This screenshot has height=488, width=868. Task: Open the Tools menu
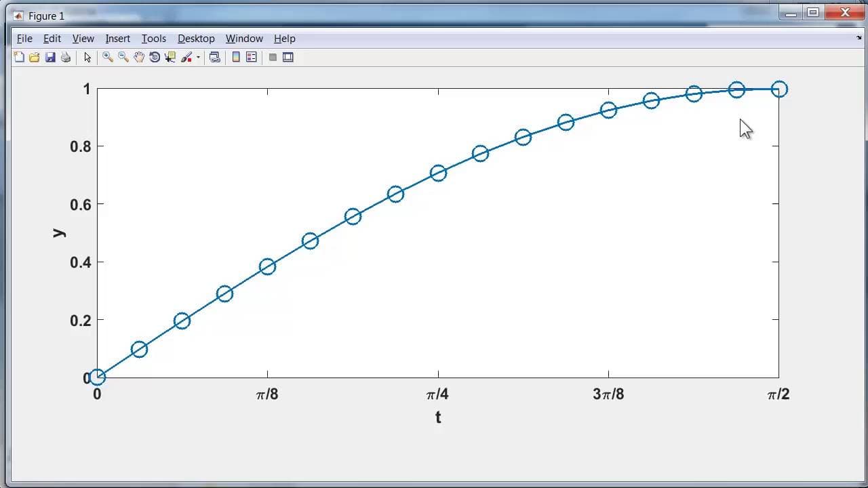[154, 39]
